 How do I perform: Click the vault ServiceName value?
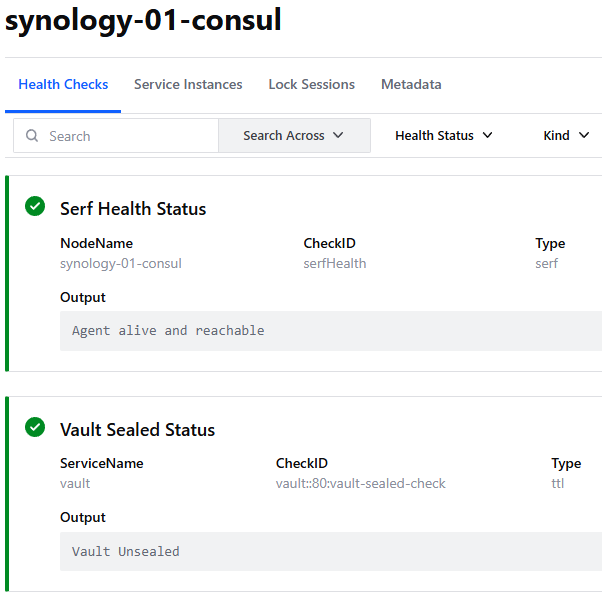[x=75, y=484]
